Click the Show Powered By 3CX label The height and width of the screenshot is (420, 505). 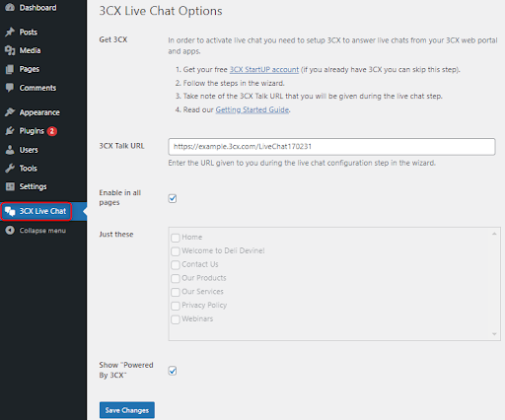(x=126, y=370)
